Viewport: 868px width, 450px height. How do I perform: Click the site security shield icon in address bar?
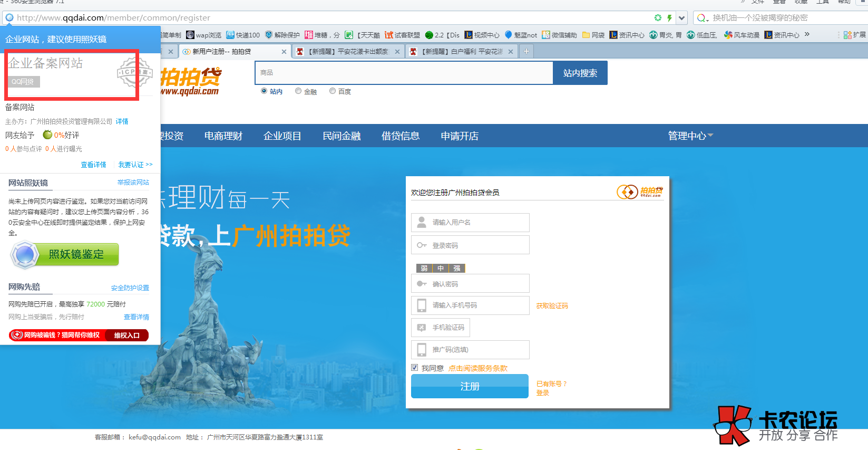point(9,17)
